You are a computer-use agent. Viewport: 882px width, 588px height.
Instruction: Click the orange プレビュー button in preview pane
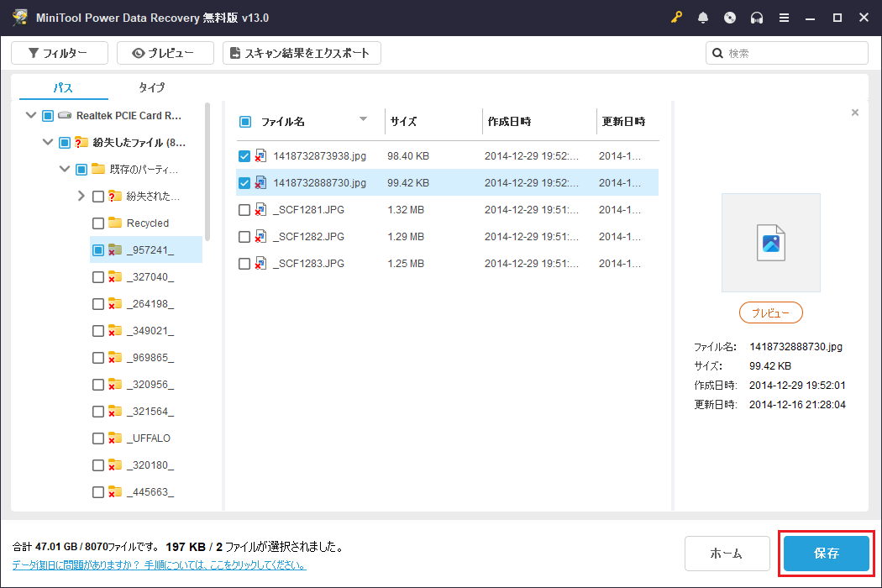tap(770, 312)
